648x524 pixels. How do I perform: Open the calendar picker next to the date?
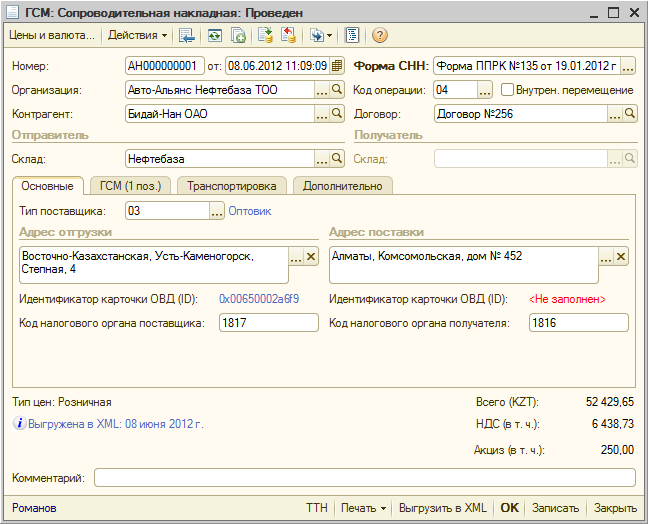[x=337, y=66]
